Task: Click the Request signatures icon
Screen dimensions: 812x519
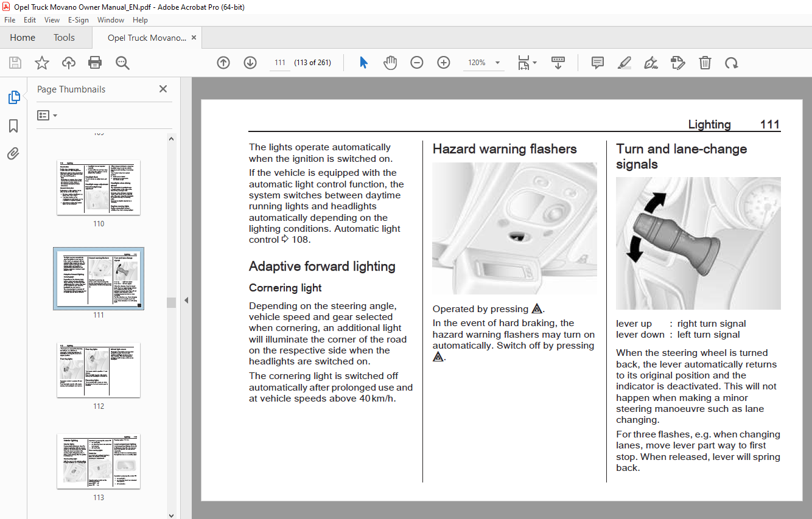Action: pyautogui.click(x=678, y=63)
